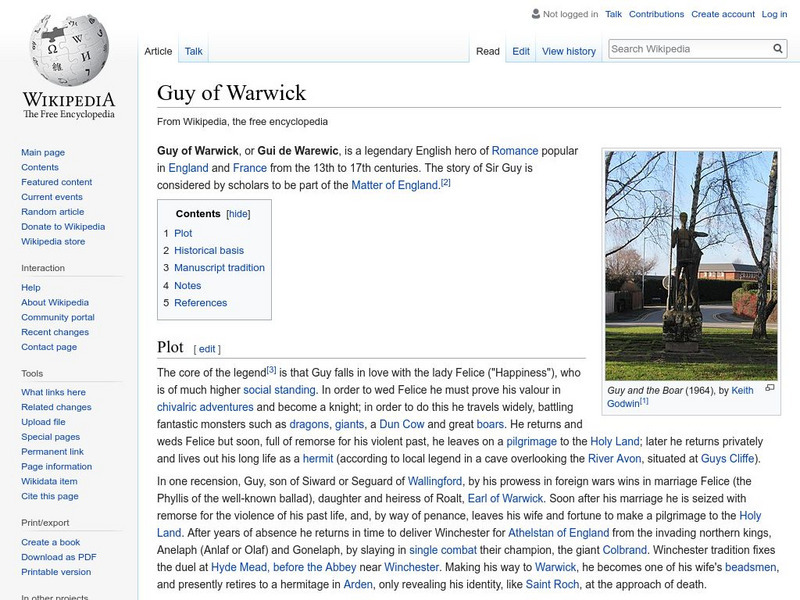Click the not-logged-in user icon
This screenshot has height=600, width=800.
[535, 14]
